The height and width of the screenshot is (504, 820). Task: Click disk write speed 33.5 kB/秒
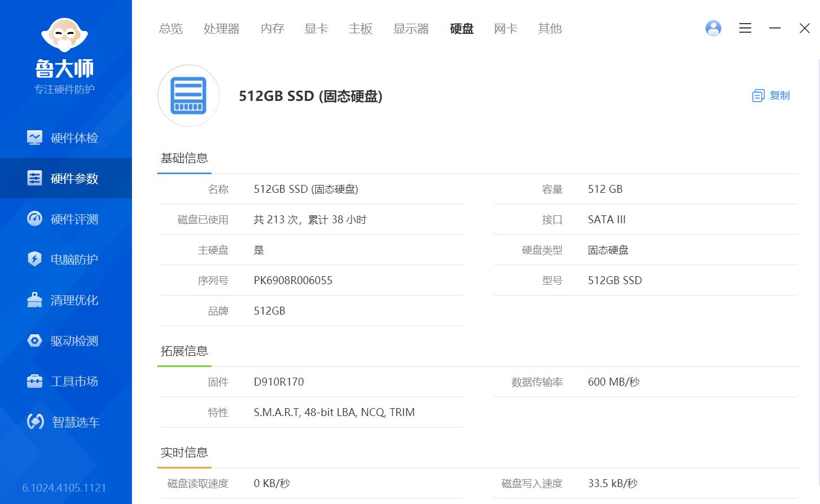pos(612,483)
